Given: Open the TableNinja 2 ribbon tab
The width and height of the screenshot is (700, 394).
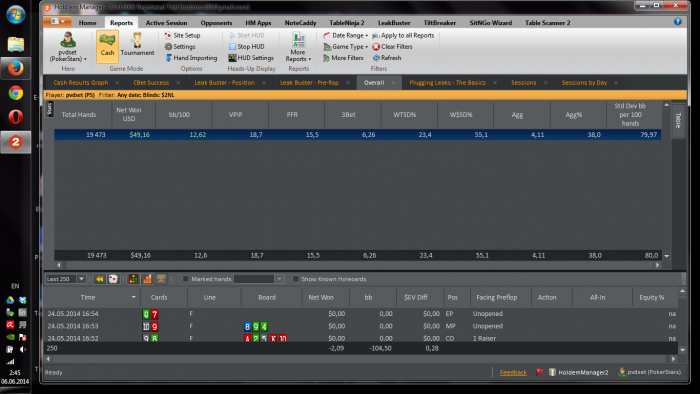Looking at the screenshot, I should [347, 23].
